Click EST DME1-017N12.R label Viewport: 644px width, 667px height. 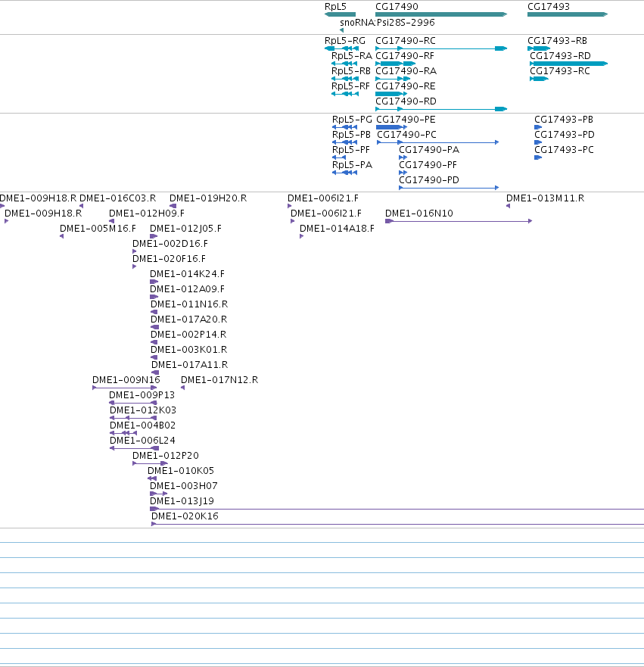(x=219, y=380)
